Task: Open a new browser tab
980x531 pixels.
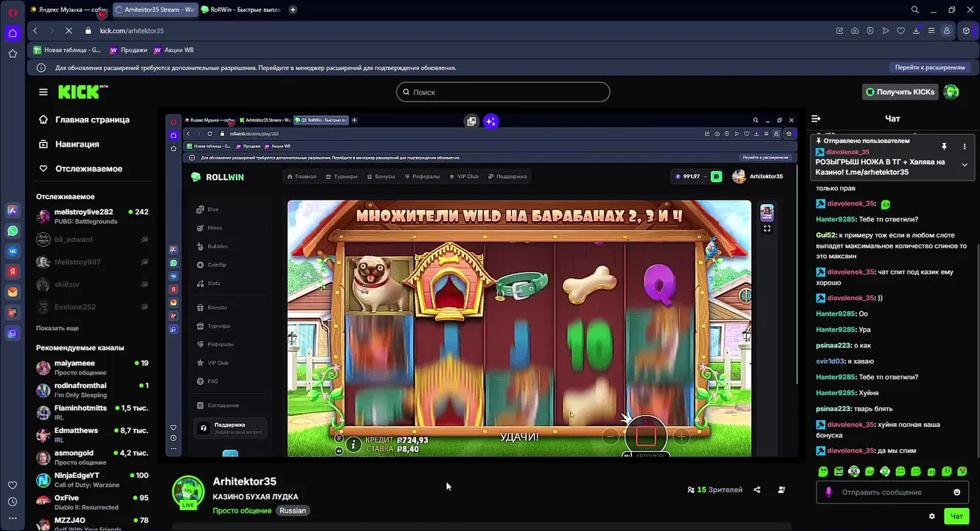Action: [293, 10]
